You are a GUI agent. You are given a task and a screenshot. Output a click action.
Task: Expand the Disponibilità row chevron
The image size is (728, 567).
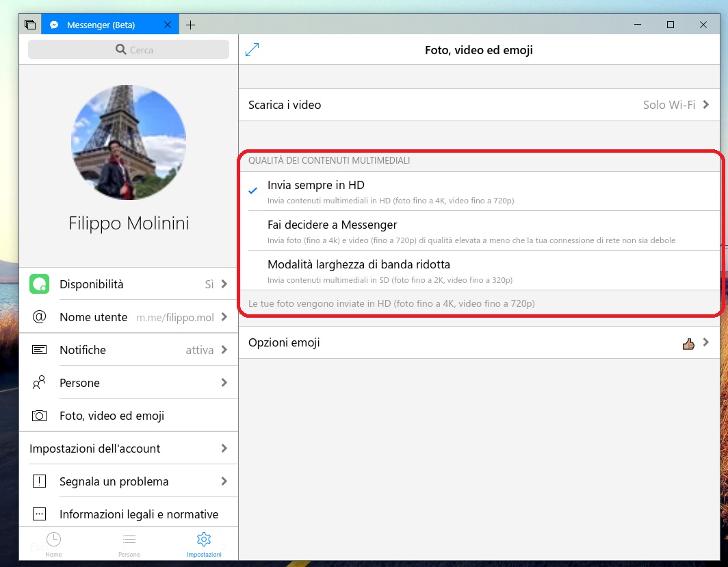[x=224, y=284]
